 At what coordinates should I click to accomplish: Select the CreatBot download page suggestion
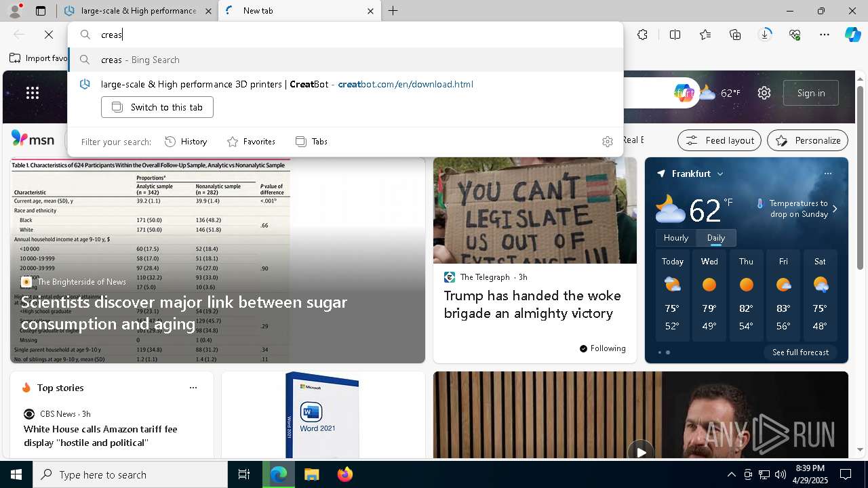(x=346, y=84)
